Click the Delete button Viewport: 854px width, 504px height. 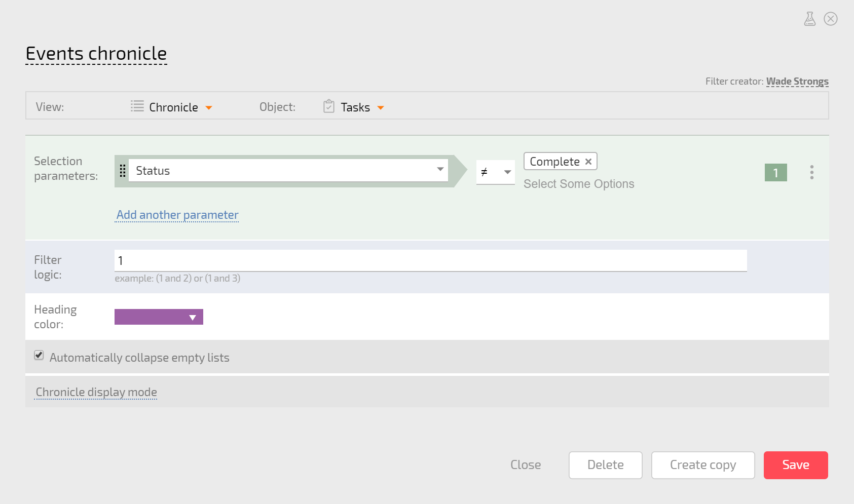tap(606, 465)
